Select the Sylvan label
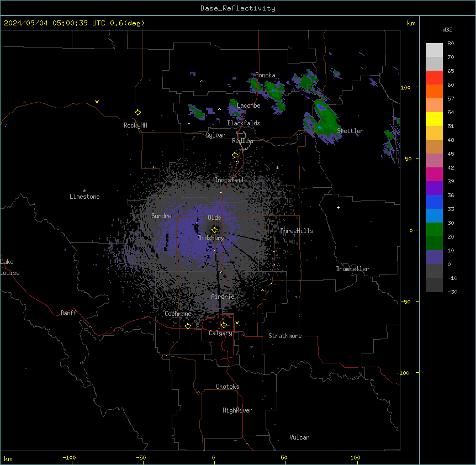This screenshot has width=476, height=465. [215, 135]
